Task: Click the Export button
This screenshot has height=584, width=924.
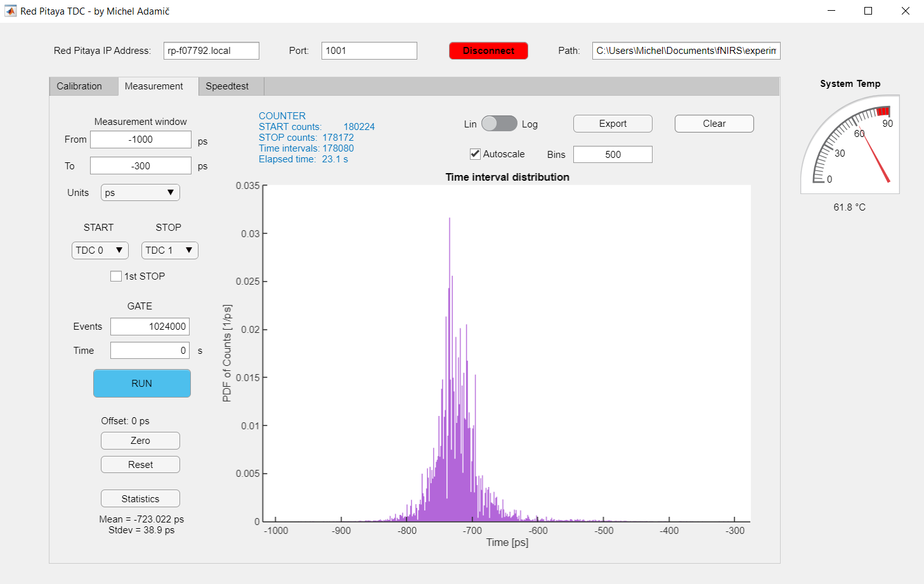Action: click(x=613, y=124)
